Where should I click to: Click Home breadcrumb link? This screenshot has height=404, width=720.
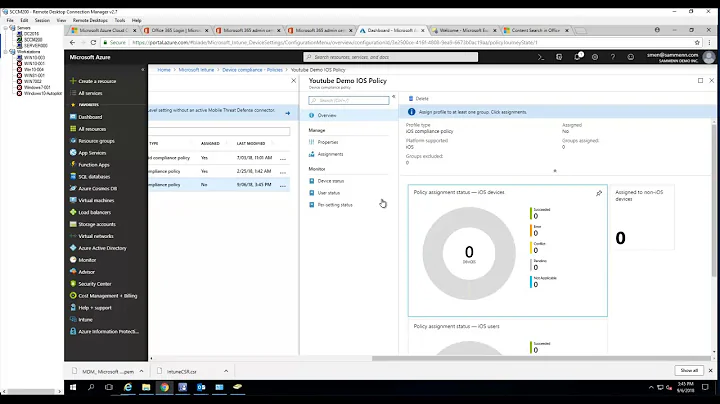coord(164,70)
